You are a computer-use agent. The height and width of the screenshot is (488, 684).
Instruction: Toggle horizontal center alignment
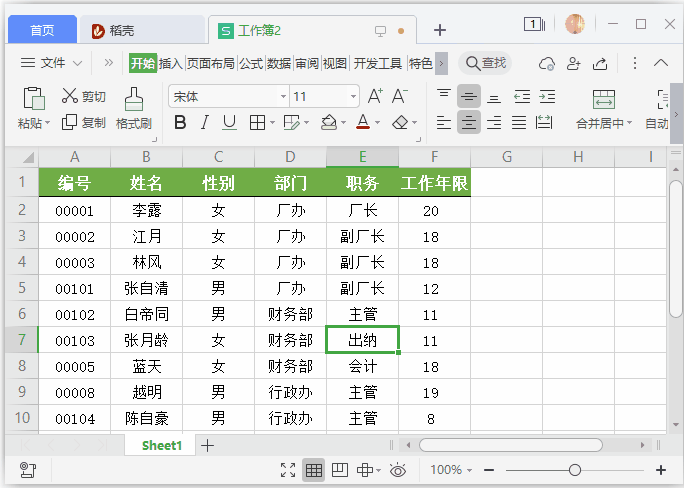tap(469, 123)
